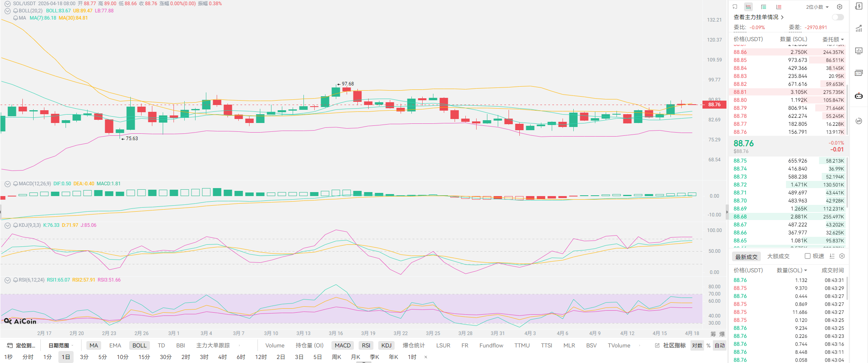Click the 对数 log scale button

697,345
